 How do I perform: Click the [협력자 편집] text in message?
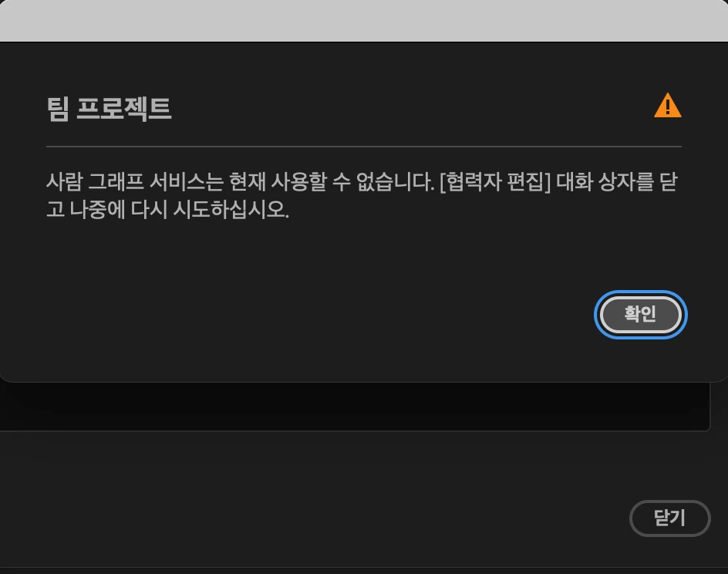click(495, 181)
